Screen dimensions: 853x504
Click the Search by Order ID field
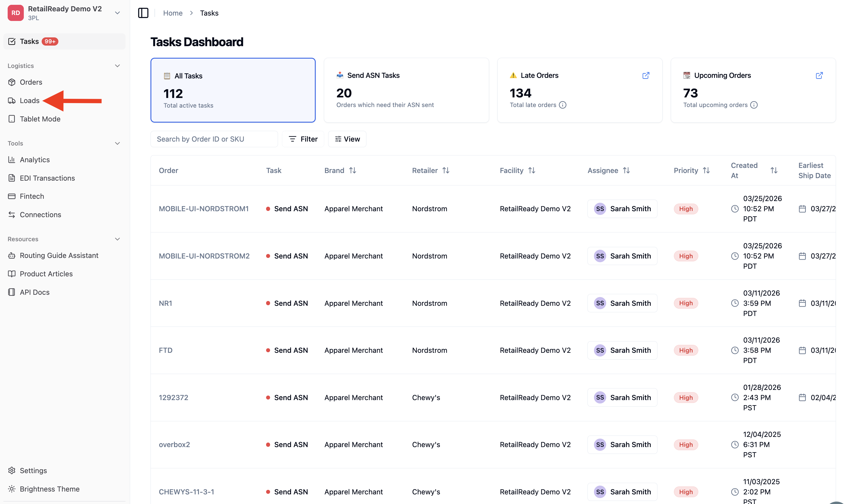[214, 139]
